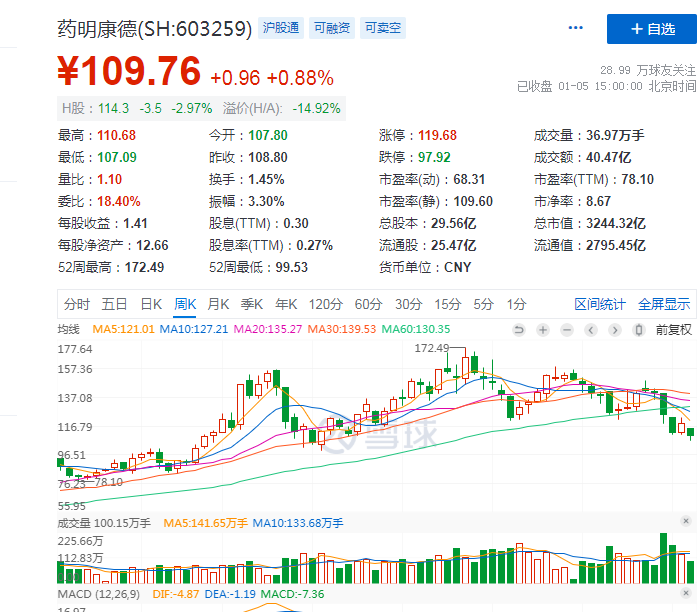Viewport: 699px width, 612px height.
Task: Click the 28.99 万球友关注 followers text
Action: [648, 70]
